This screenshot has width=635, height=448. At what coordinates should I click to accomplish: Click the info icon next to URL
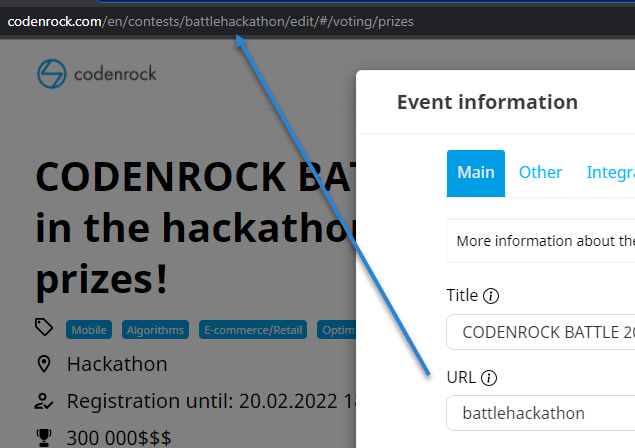coord(489,378)
